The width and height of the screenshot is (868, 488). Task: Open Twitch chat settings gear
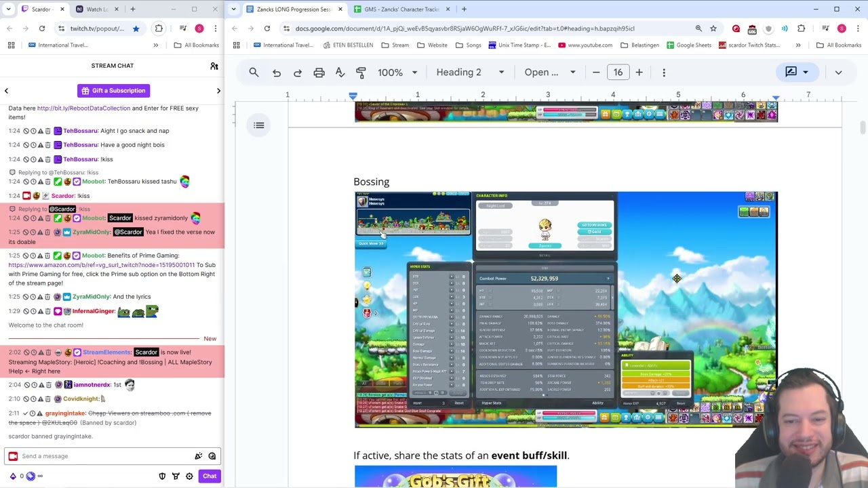[189, 476]
